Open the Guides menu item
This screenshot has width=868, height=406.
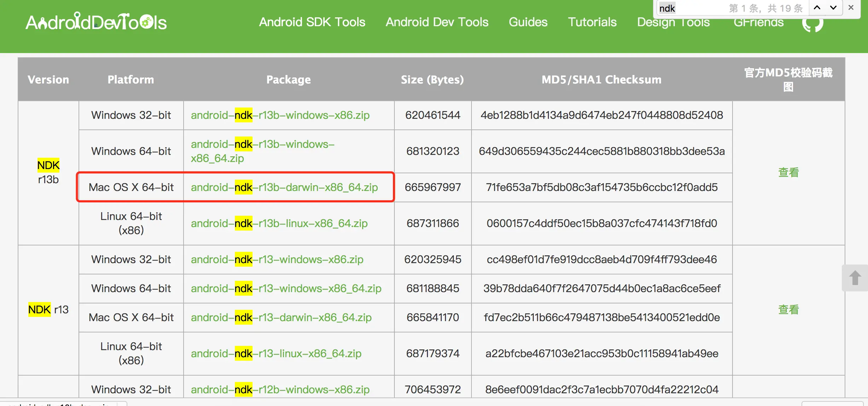point(528,22)
